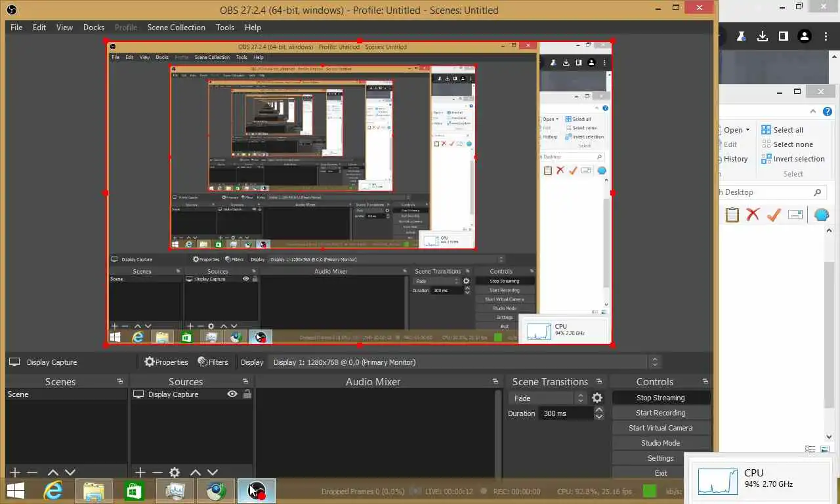Click the Search Desktop field in Explorer
Viewport: 840px width, 504px height.
[772, 192]
